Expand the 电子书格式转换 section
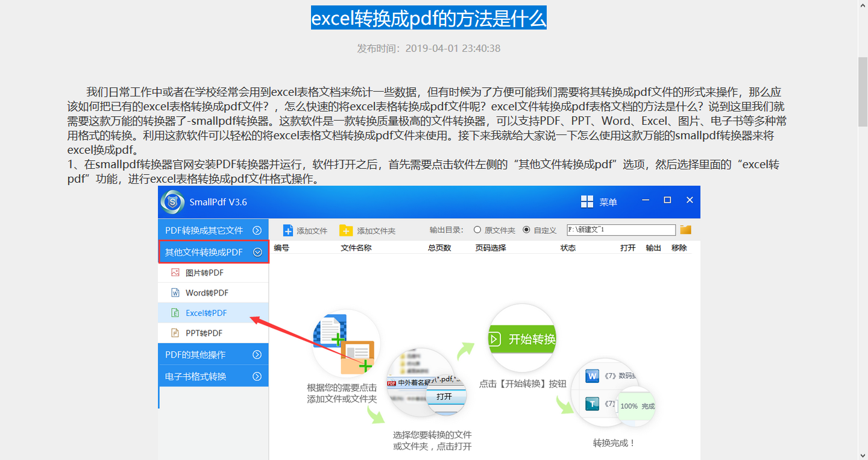 click(x=213, y=376)
